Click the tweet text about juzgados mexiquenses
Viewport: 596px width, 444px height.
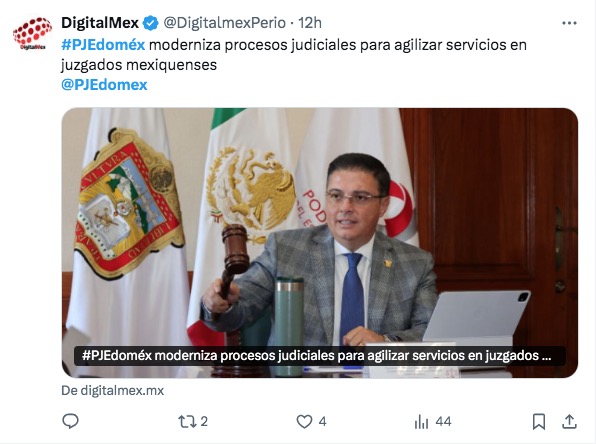click(293, 55)
